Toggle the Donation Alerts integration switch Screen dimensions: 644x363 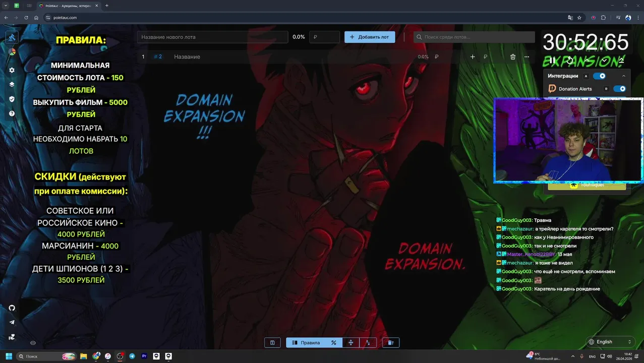tap(619, 89)
